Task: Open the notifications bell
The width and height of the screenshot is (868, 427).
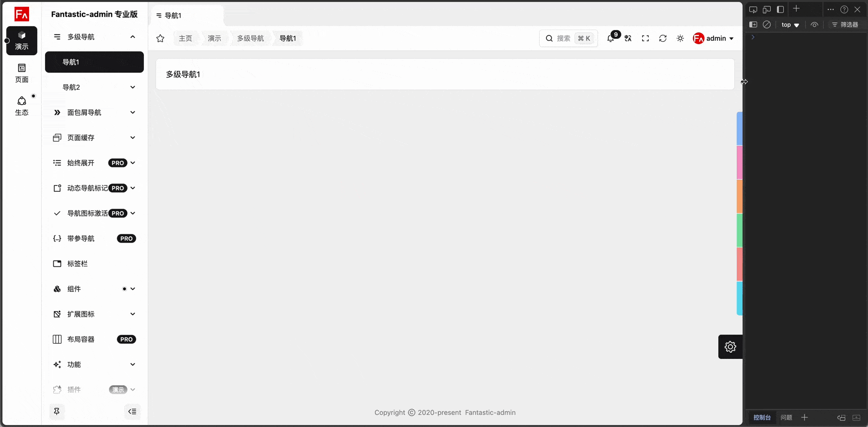Action: 611,38
